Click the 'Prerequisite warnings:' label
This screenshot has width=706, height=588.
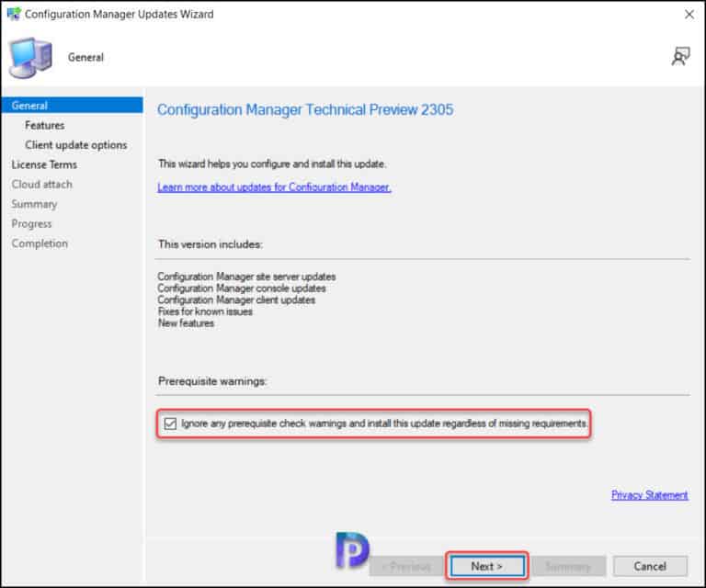[212, 381]
